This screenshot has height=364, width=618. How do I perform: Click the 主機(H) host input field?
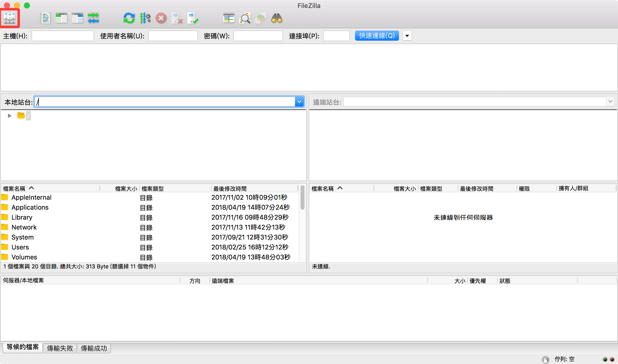click(x=63, y=36)
